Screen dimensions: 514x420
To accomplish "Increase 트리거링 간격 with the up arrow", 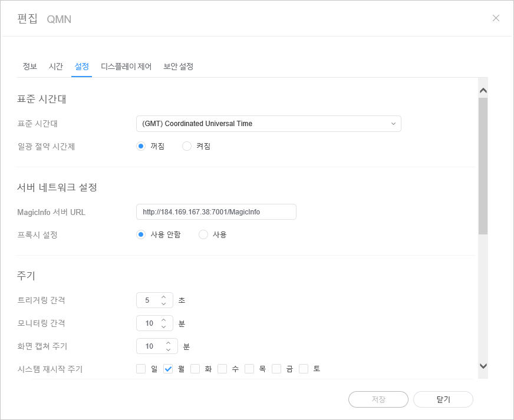I will click(164, 296).
